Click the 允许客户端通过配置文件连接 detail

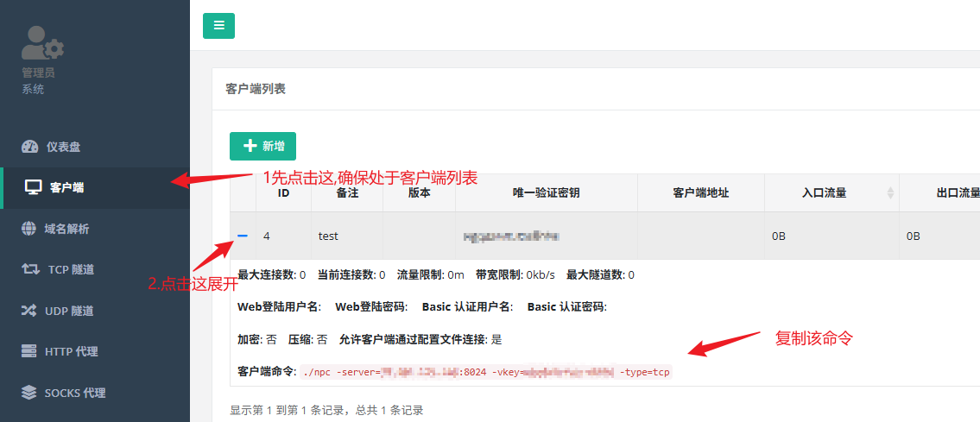[420, 340]
